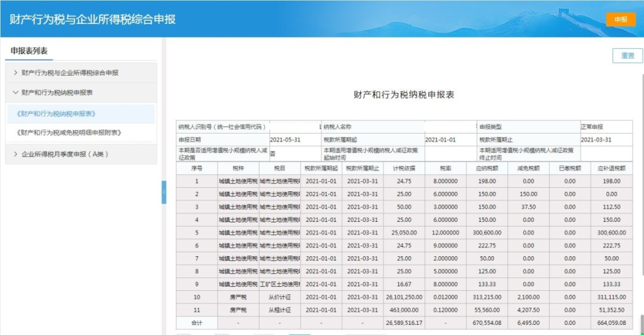Screen dimensions: 644x335
Task: Click 合计 应纳税额 total 670,554.08
Action: 487,323
